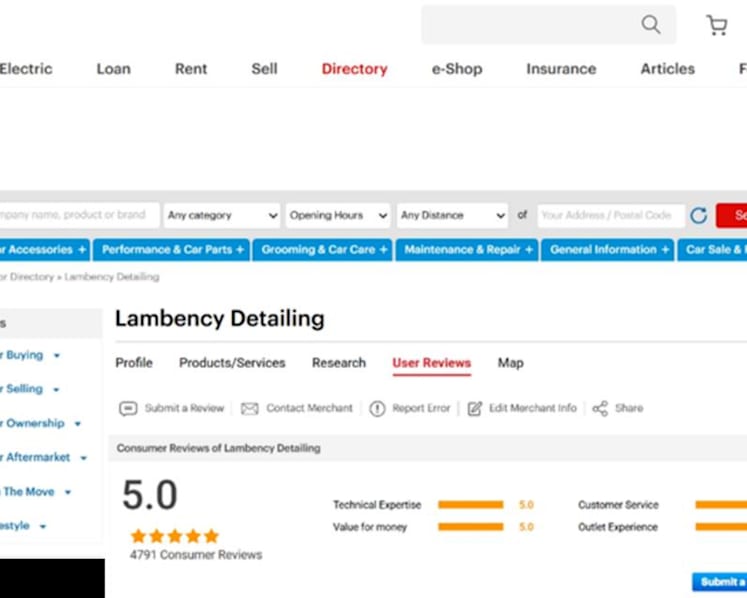Viewport: 747px width, 598px height.
Task: Click the search magnifier icon
Action: 650,24
